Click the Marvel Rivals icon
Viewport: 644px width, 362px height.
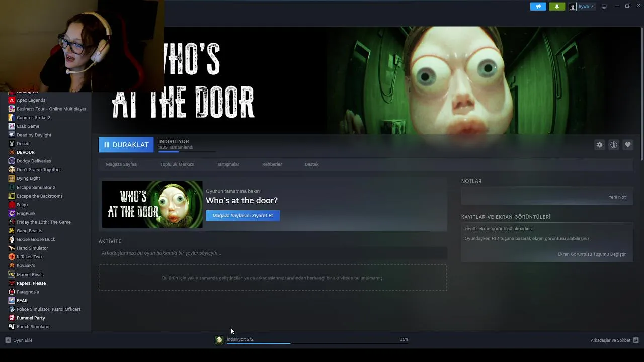[x=12, y=275]
